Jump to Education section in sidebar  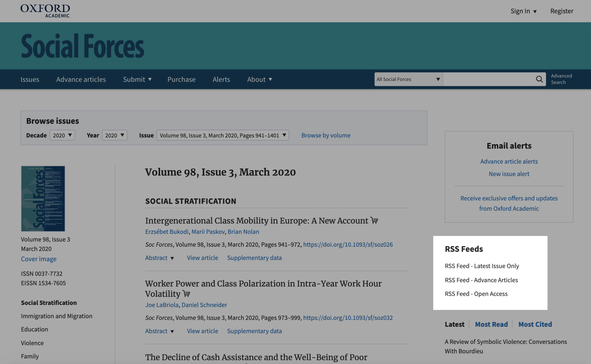click(34, 329)
